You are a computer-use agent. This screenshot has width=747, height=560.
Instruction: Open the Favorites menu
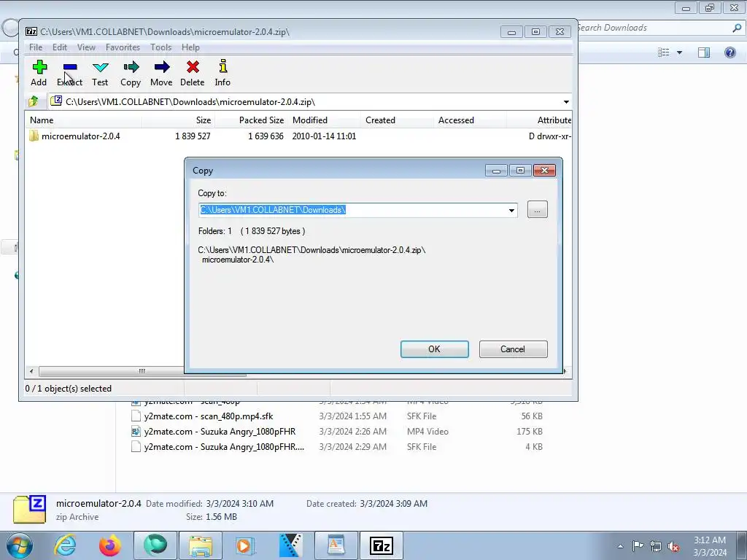coord(123,47)
